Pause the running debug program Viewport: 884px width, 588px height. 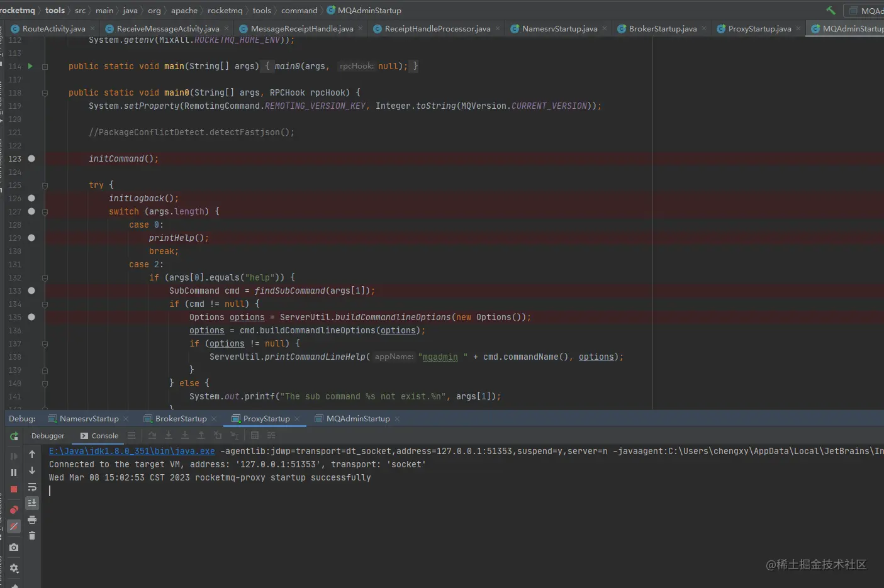pyautogui.click(x=14, y=472)
